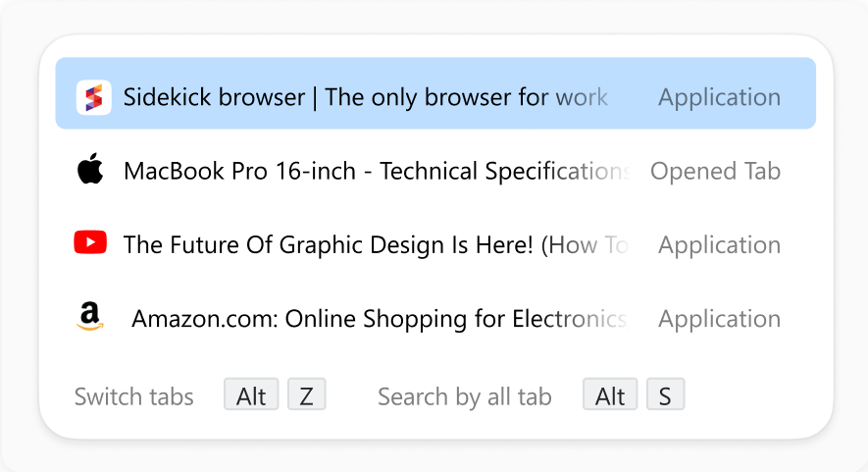Select the Sidekick browser tab entry
The height and width of the screenshot is (472, 868).
point(435,93)
